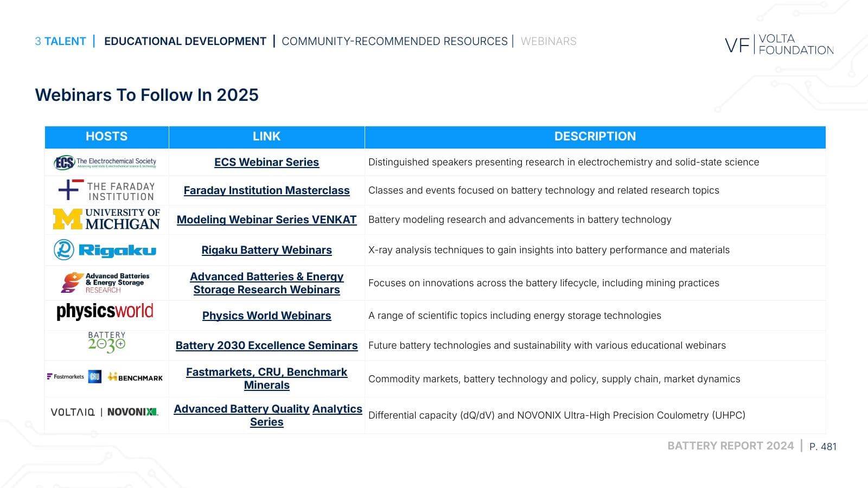Screen dimensions: 868x488
Task: Click the University of Michigan logo
Action: tap(106, 219)
